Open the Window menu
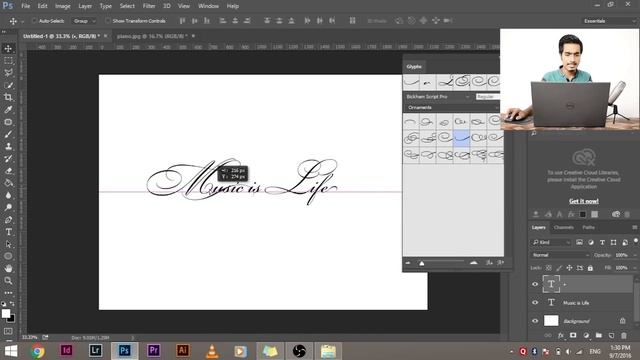The width and height of the screenshot is (640, 360). (x=209, y=6)
